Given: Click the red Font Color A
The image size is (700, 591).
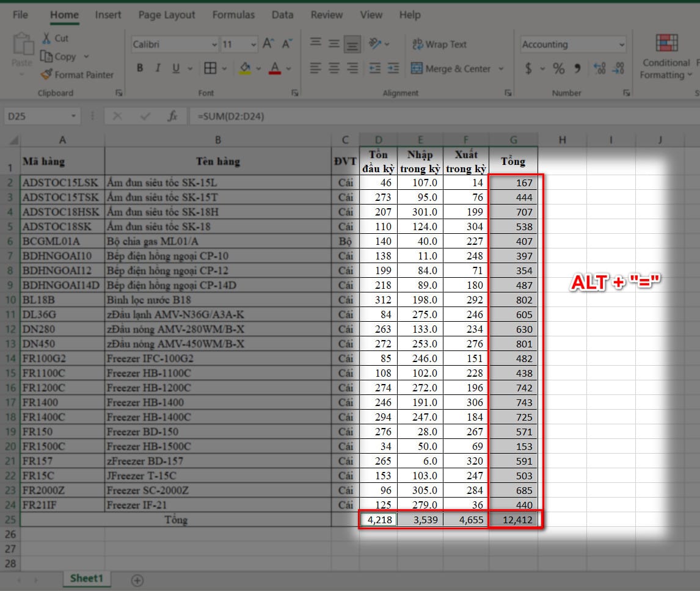Looking at the screenshot, I should (275, 68).
